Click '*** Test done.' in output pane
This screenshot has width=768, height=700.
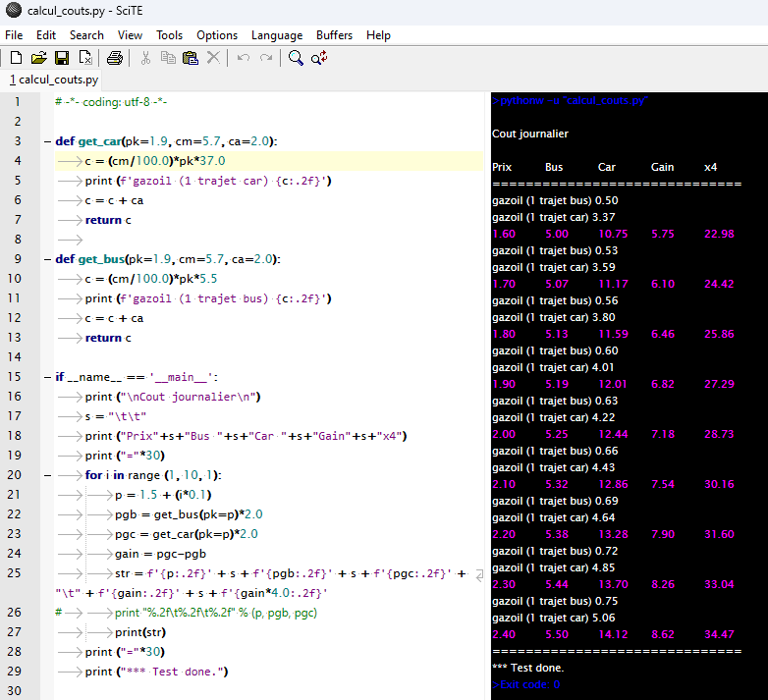point(528,668)
